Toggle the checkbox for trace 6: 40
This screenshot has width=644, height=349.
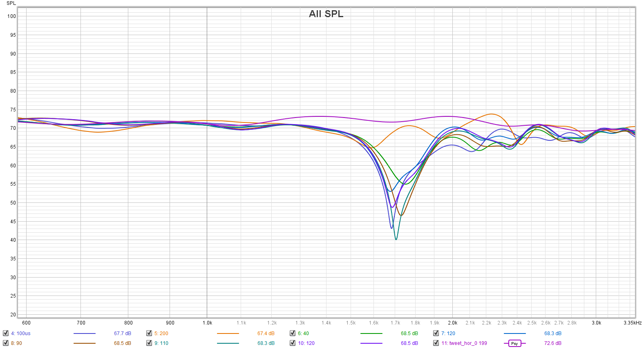293,333
